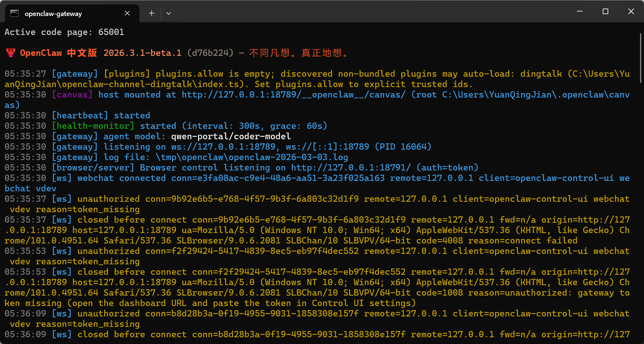This screenshot has height=344, width=644.
Task: Expand the new tab profile dropdown
Action: click(169, 13)
